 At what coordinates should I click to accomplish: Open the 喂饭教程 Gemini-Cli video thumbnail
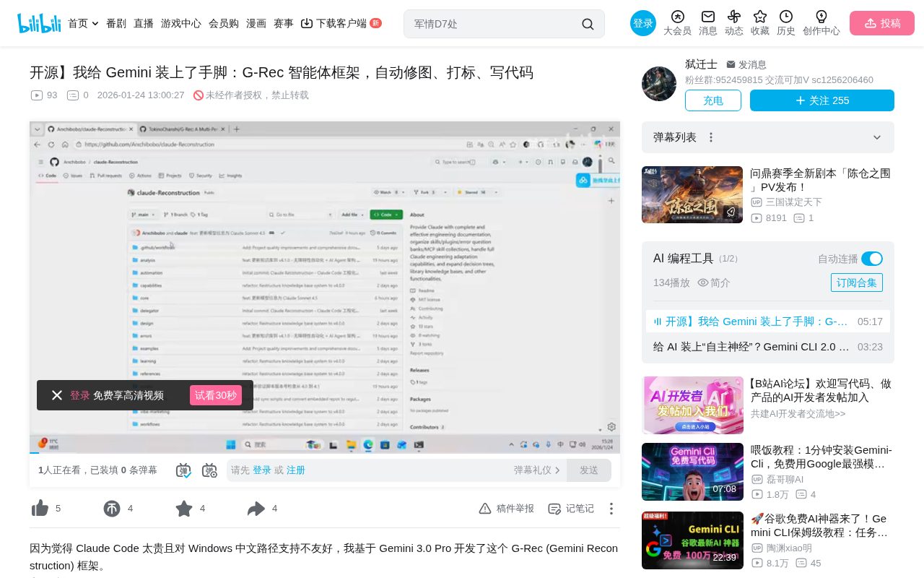pyautogui.click(x=693, y=472)
